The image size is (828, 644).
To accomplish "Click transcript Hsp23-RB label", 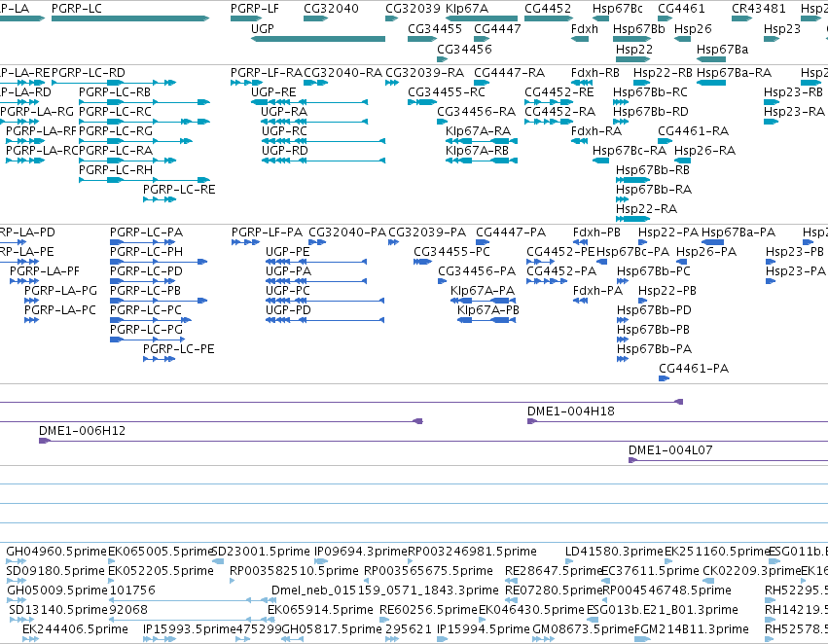I will 793,91.
